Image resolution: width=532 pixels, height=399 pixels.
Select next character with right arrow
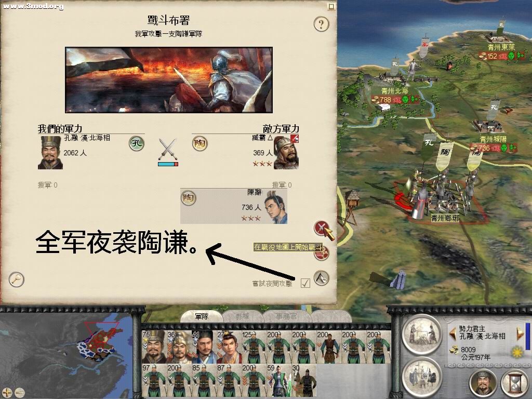520,334
